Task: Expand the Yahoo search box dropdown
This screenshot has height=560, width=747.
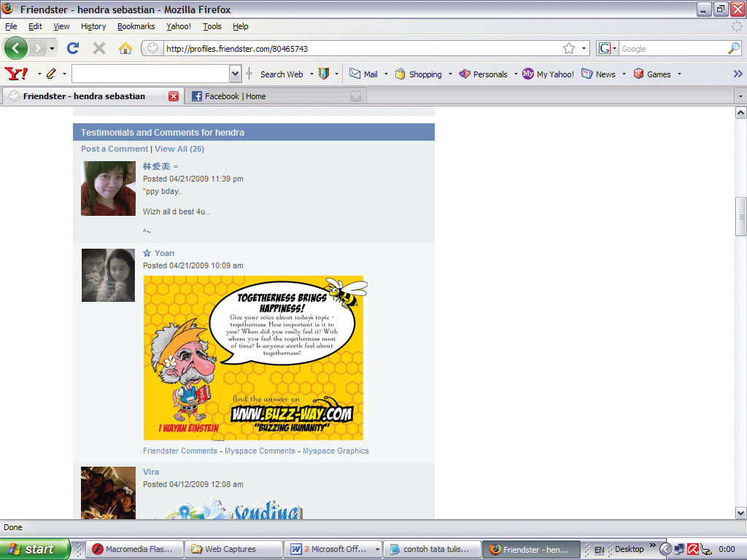Action: 235,74
